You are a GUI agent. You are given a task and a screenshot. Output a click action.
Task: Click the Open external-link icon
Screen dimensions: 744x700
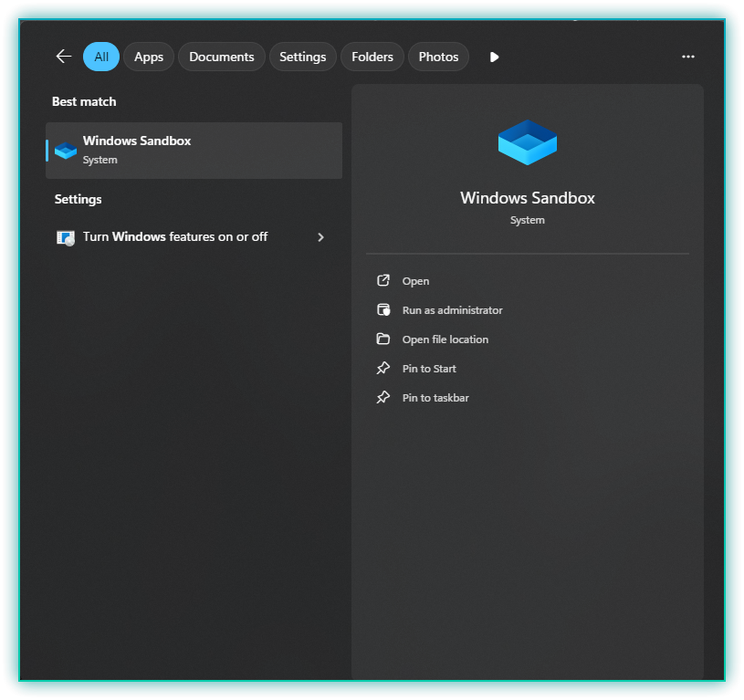coord(382,281)
